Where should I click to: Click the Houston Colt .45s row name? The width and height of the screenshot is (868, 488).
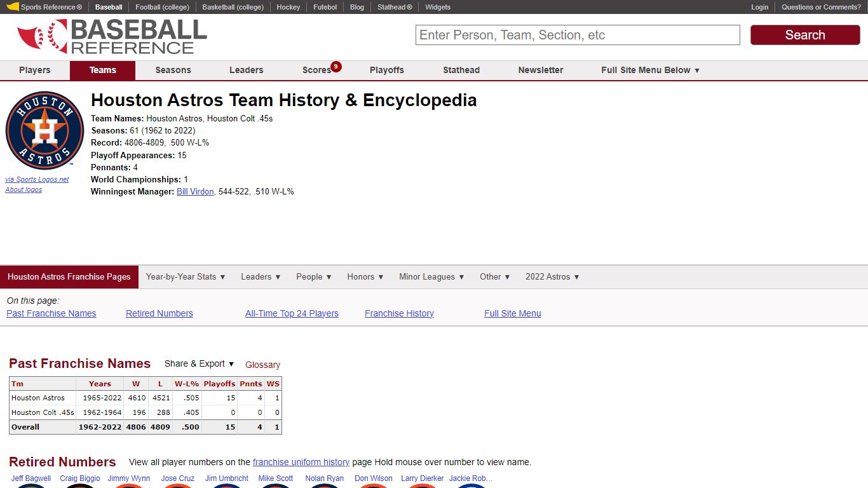click(x=43, y=412)
